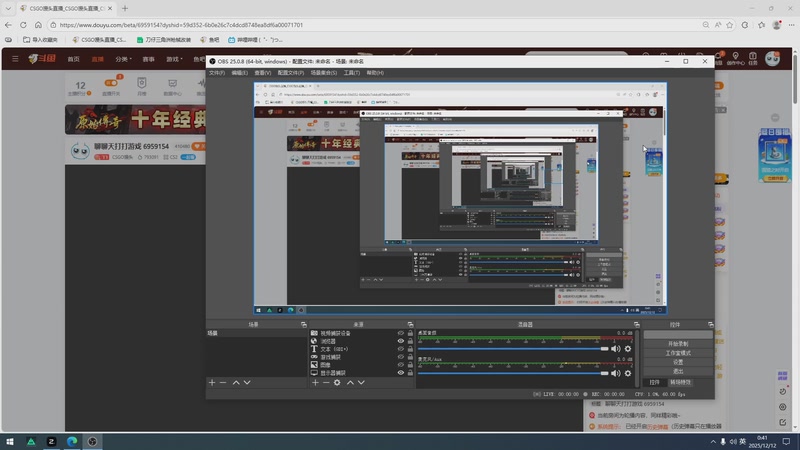Image resolution: width=800 pixels, height=450 pixels.
Task: Pop out the Mixer (混音器) dock panel
Action: point(637,324)
